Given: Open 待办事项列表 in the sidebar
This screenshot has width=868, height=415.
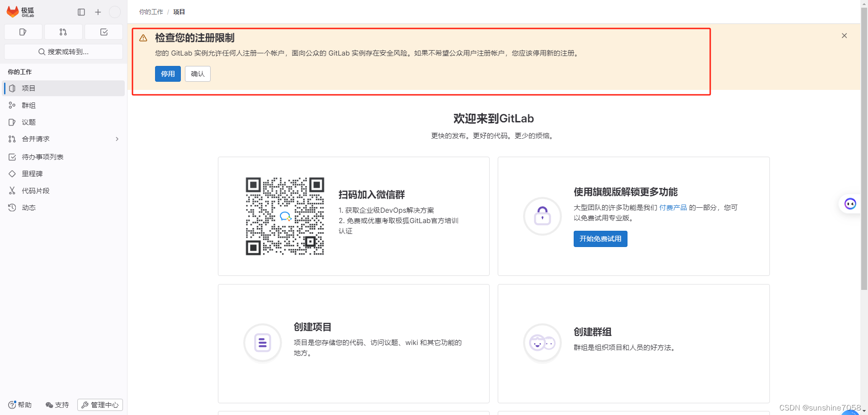Looking at the screenshot, I should (x=64, y=157).
